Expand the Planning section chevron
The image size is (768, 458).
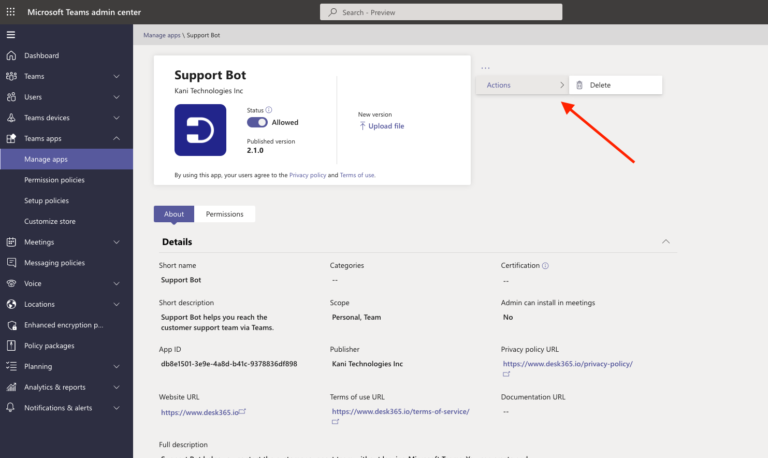click(117, 366)
